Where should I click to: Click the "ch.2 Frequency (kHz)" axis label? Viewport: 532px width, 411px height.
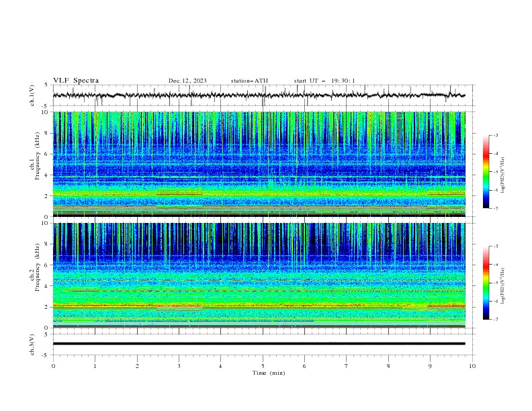[35, 267]
